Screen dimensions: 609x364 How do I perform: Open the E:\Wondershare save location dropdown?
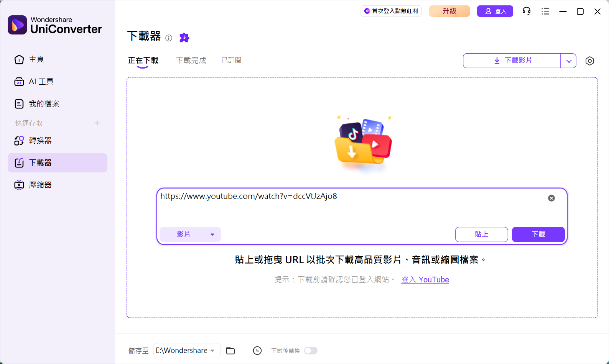[x=187, y=351]
